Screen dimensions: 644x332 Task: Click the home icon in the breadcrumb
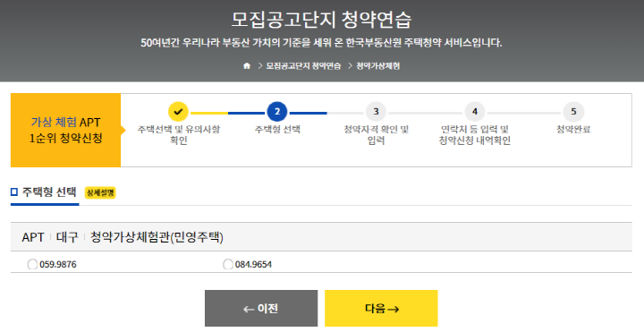pos(247,65)
